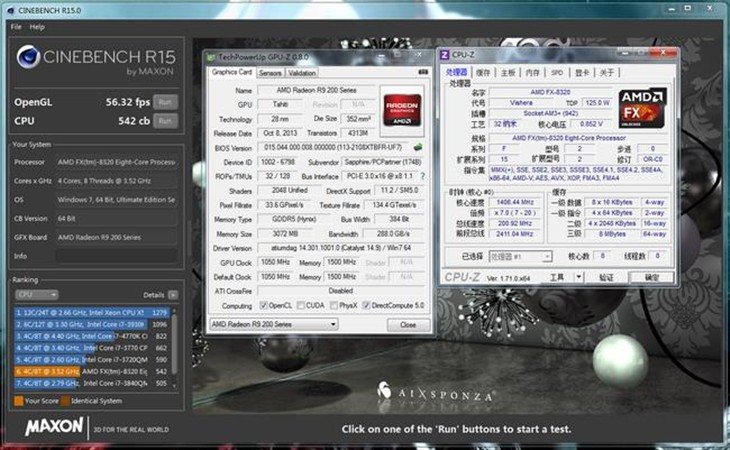Toggle the OpenCL checkbox in GPU-Z
Screen dimensions: 730x450
[x=264, y=306]
